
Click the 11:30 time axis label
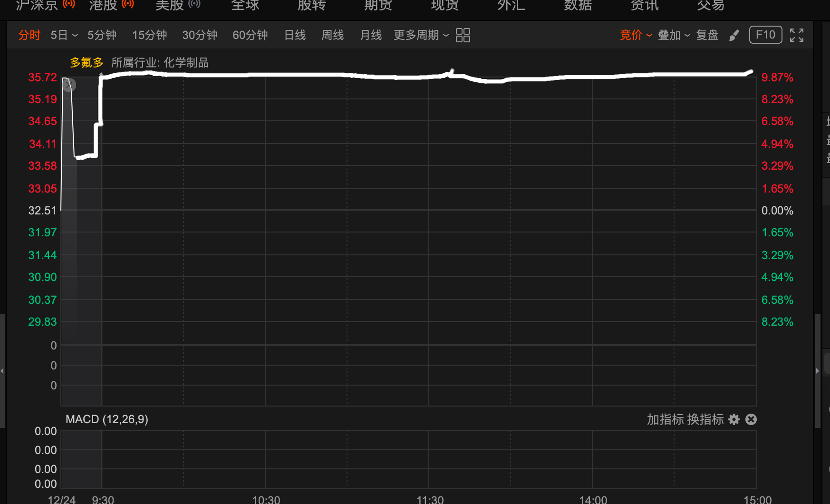coord(430,500)
